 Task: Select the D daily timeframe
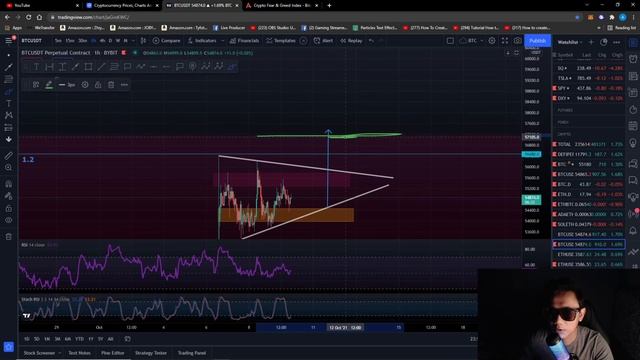tap(110, 41)
